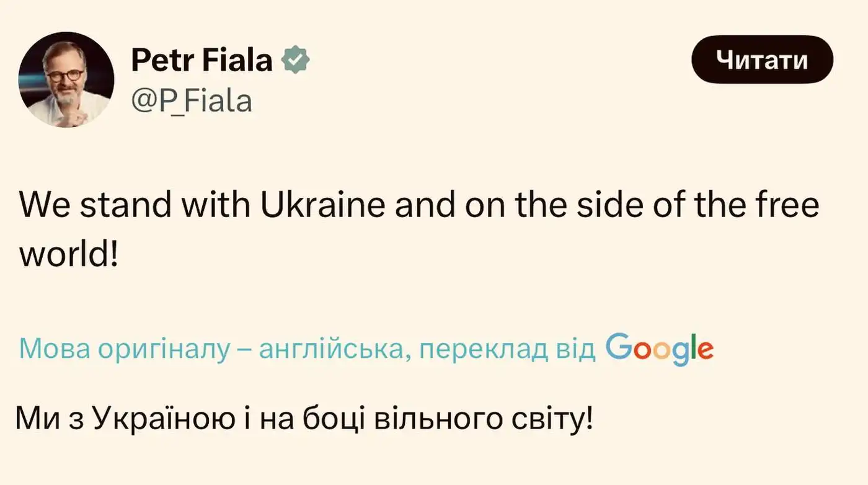Open Petr Fiala's profile picture

[x=66, y=79]
